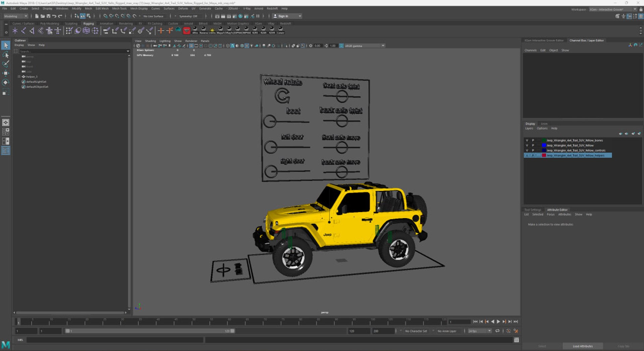This screenshot has height=351, width=644.
Task: Click the bright blue swatch of Jeep_Wrangler_4x4_Trail_SUV_Yellow layer
Action: (544, 145)
